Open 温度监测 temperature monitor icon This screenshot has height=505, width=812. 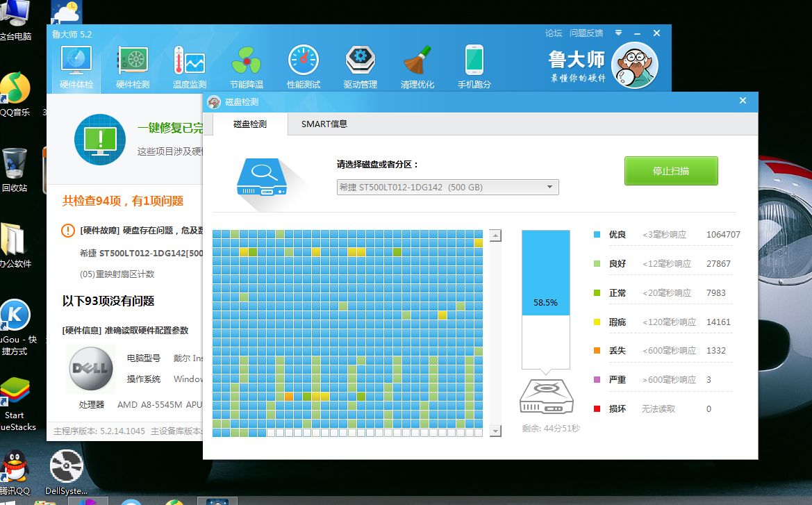190,67
